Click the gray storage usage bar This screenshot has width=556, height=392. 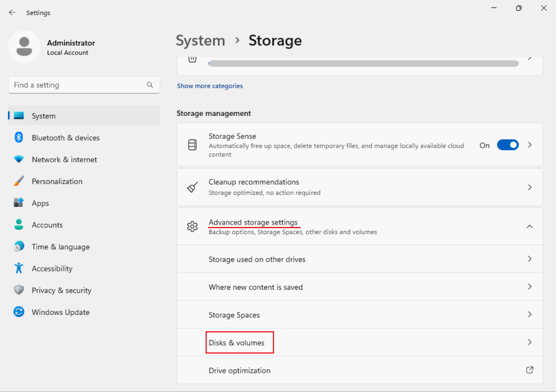pos(364,63)
